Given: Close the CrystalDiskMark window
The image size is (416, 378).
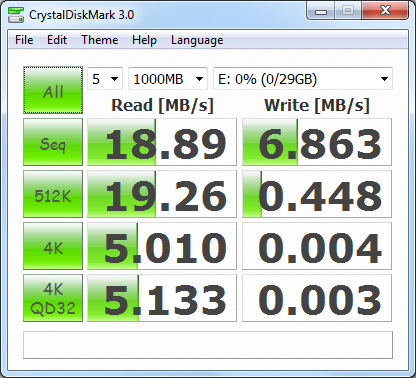Looking at the screenshot, I should point(385,11).
